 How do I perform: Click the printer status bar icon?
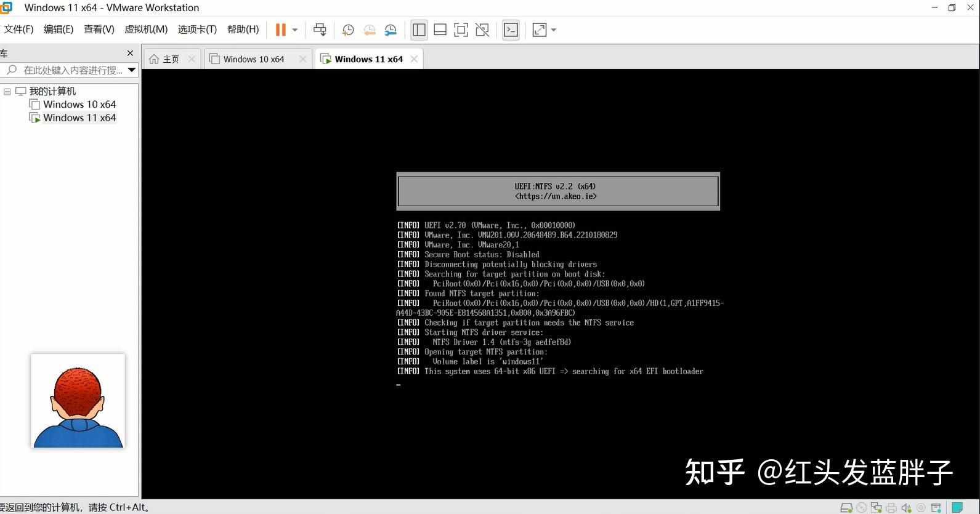(891, 508)
